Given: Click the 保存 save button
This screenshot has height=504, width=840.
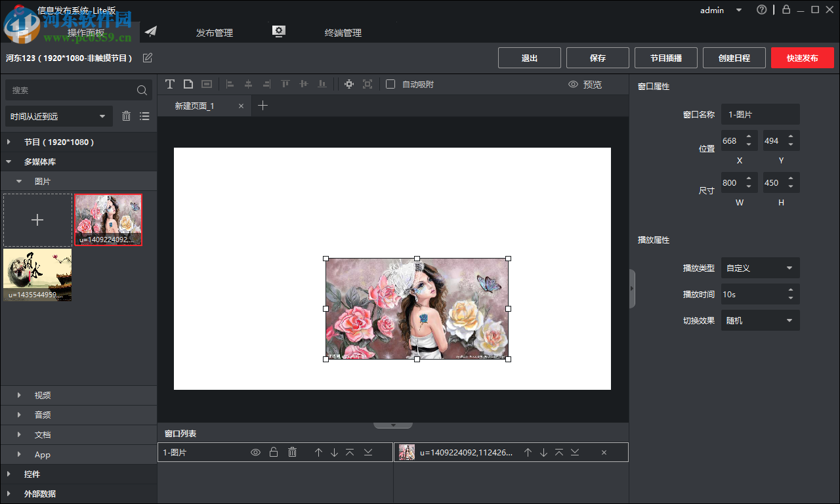Looking at the screenshot, I should click(x=597, y=58).
